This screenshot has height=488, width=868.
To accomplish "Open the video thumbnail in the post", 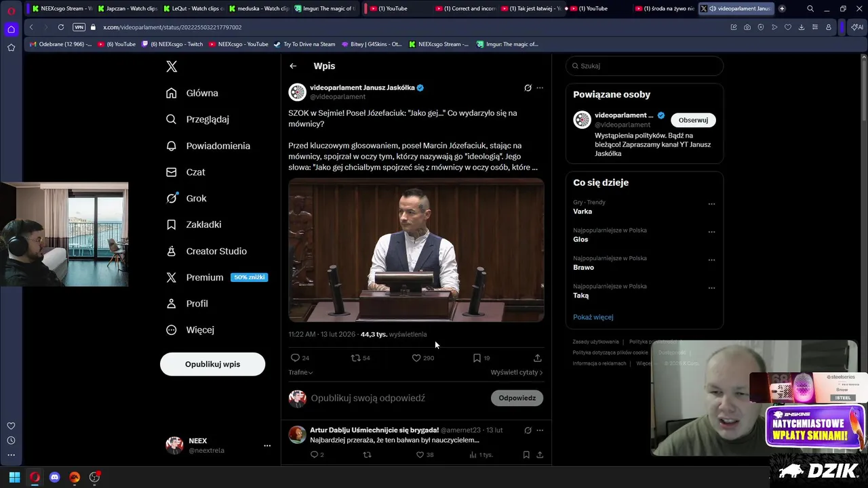I will point(416,250).
